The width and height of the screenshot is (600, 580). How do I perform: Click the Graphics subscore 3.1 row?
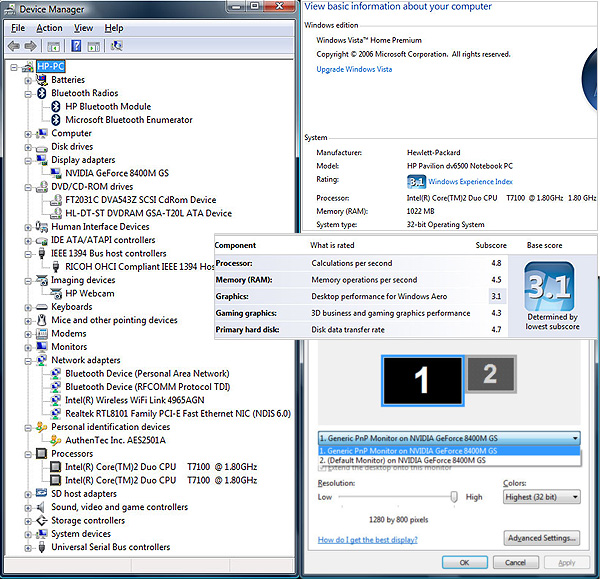click(360, 297)
